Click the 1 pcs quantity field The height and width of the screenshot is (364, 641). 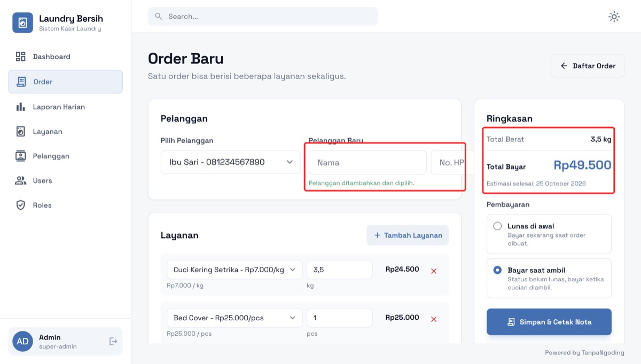tap(339, 318)
